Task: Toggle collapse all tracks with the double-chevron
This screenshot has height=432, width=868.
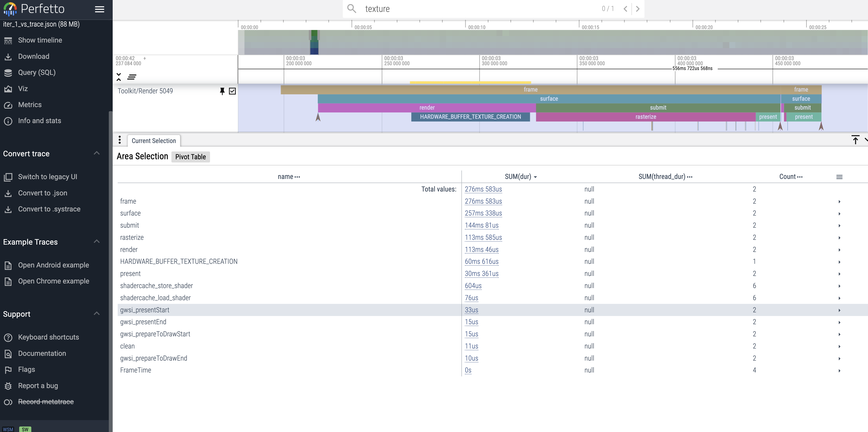Action: [x=119, y=77]
